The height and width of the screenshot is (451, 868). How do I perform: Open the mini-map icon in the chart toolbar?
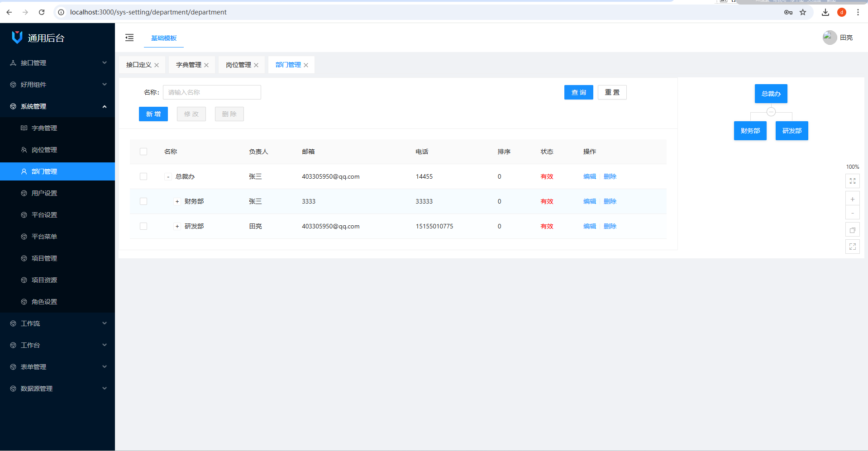(853, 229)
